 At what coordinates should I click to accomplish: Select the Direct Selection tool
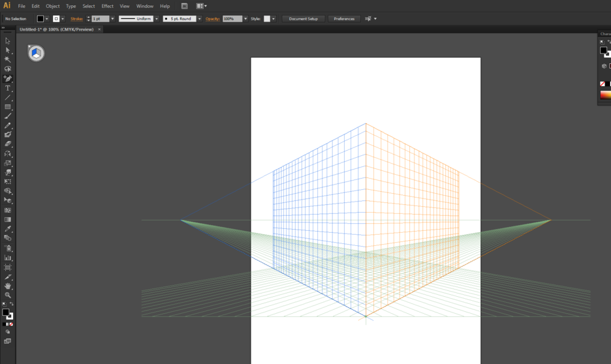[7, 50]
